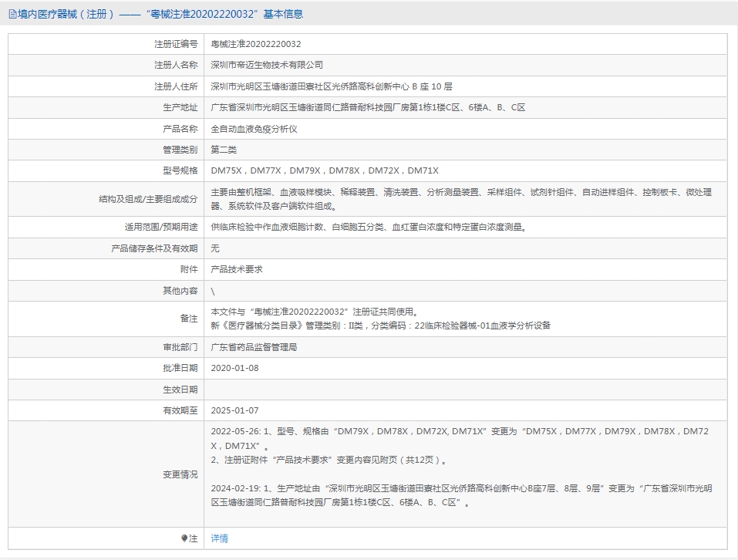Select the model list in the 型号规格 row

point(325,170)
